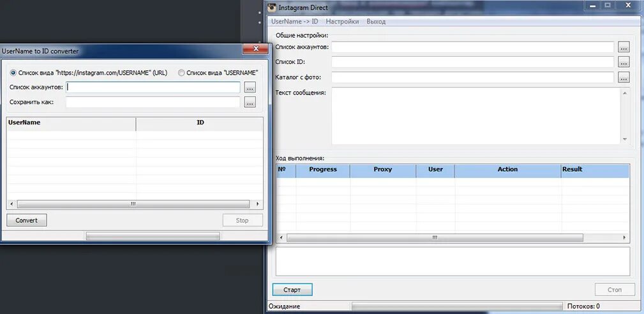
Task: Click inside the Текст сообщения text area
Action: tap(476, 116)
